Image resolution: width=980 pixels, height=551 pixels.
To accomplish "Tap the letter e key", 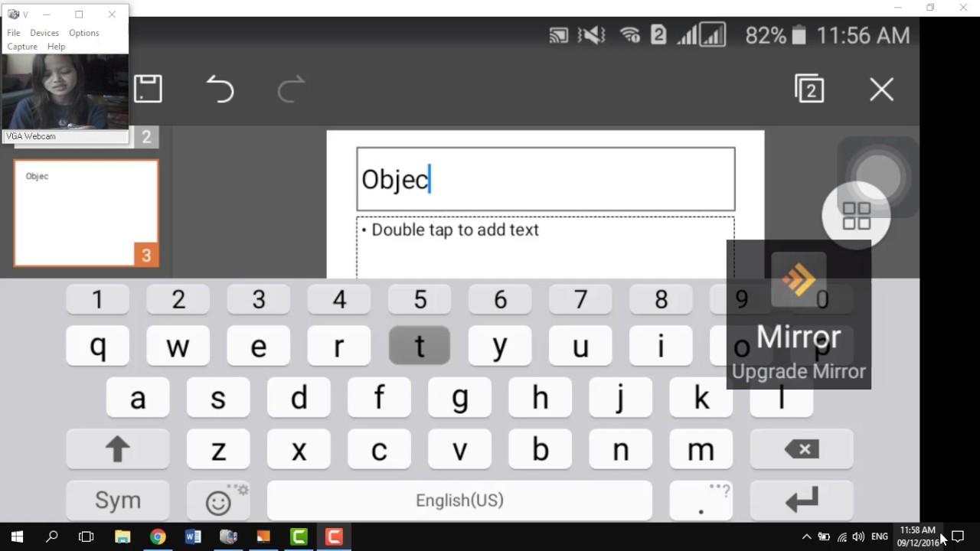I will coord(258,347).
